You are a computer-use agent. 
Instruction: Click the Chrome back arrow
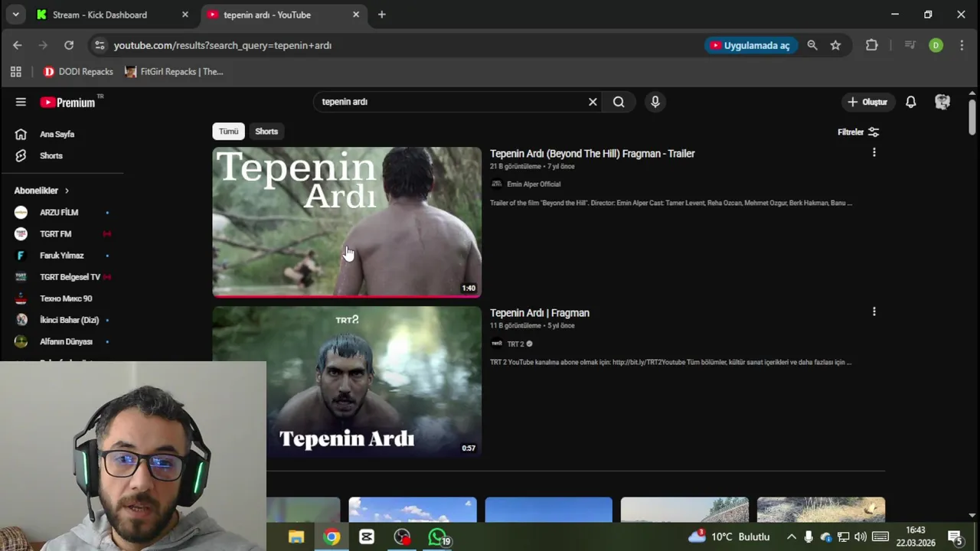[18, 45]
